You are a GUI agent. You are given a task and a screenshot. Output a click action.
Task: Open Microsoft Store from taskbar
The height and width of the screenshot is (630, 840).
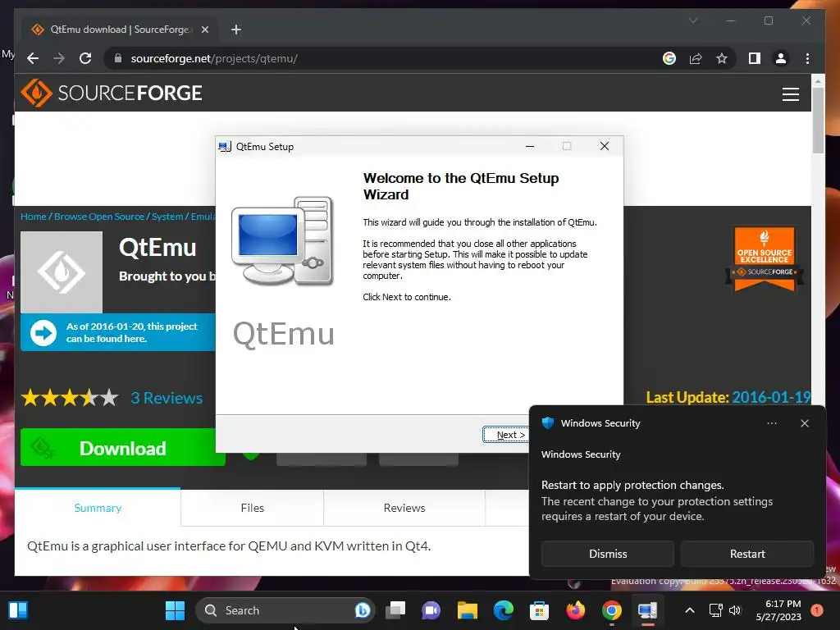pyautogui.click(x=539, y=609)
